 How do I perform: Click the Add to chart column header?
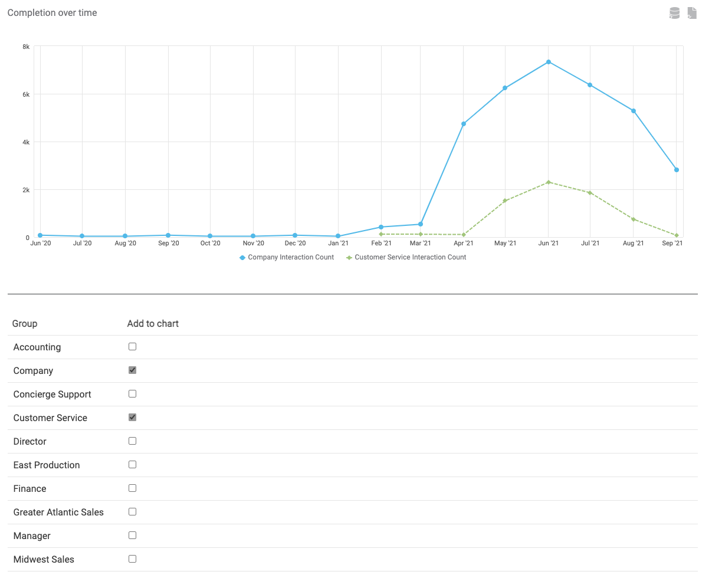(153, 324)
